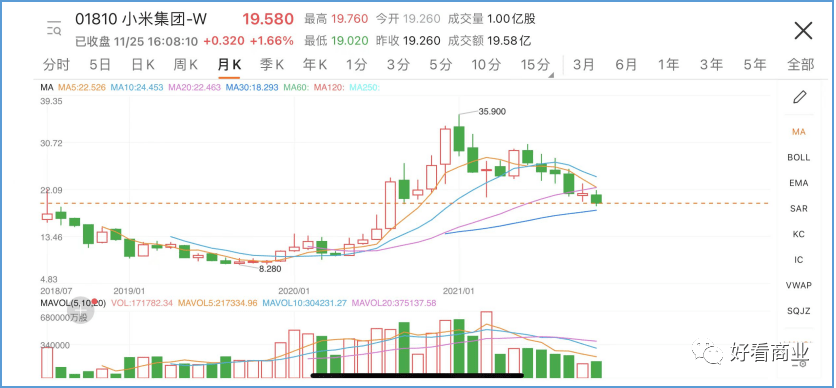Click the MAVOL(5,10,20) label
Viewport: 836px width, 388px height.
pos(74,303)
